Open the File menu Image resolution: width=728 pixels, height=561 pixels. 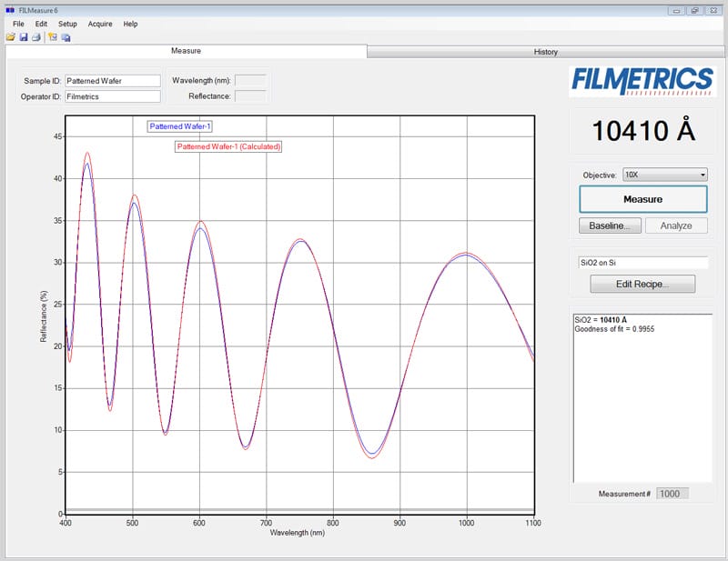pyautogui.click(x=18, y=24)
